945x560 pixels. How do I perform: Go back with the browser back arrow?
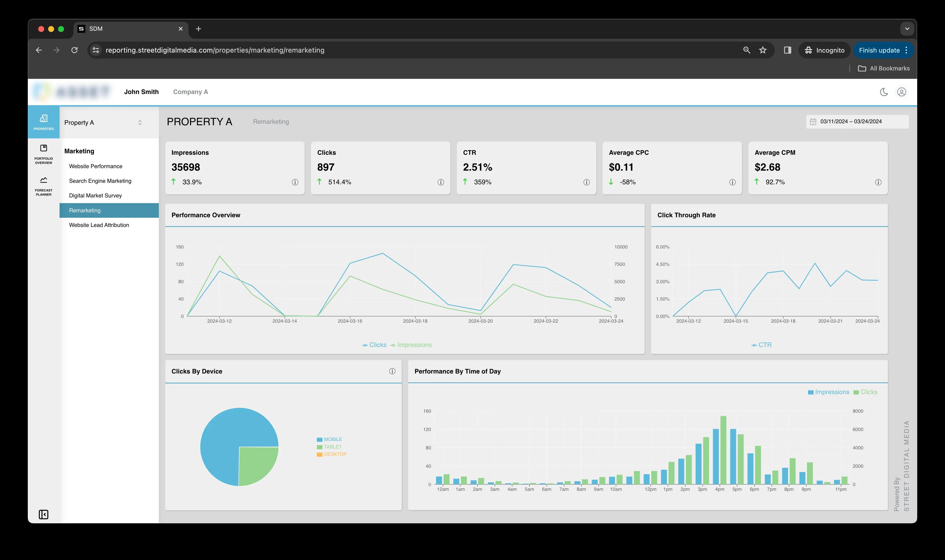pos(39,50)
